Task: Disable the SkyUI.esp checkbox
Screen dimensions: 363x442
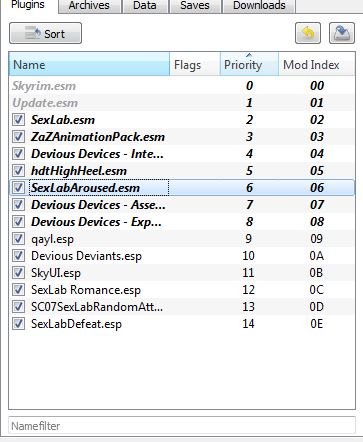Action: (x=18, y=273)
